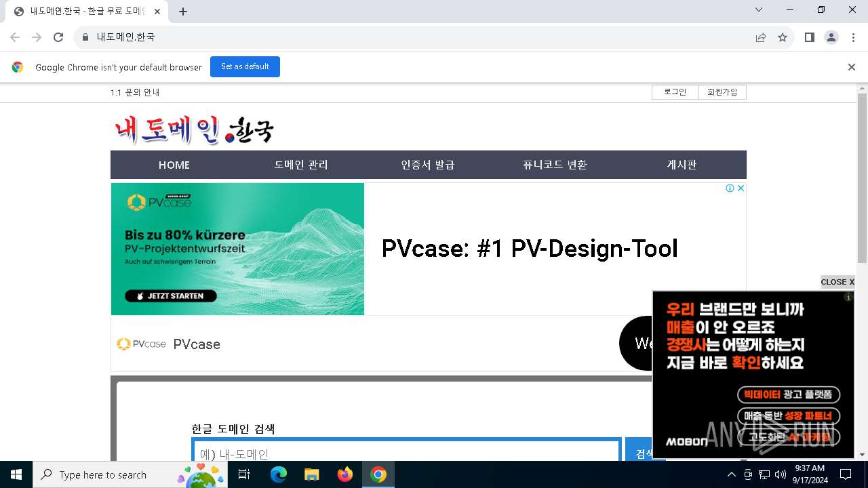
Task: Click the browser forward arrow
Action: 37,37
